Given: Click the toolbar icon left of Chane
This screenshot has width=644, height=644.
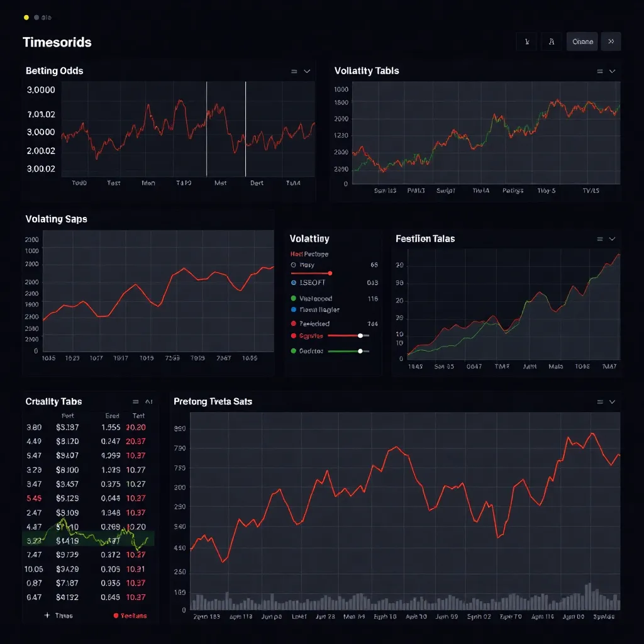Looking at the screenshot, I should coord(551,42).
